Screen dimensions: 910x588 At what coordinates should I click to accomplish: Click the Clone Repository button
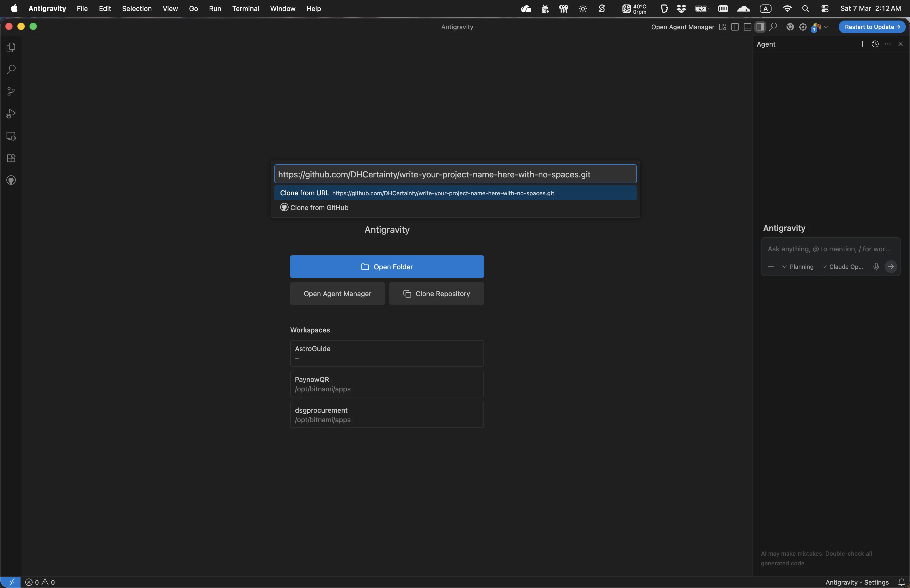[x=436, y=294]
